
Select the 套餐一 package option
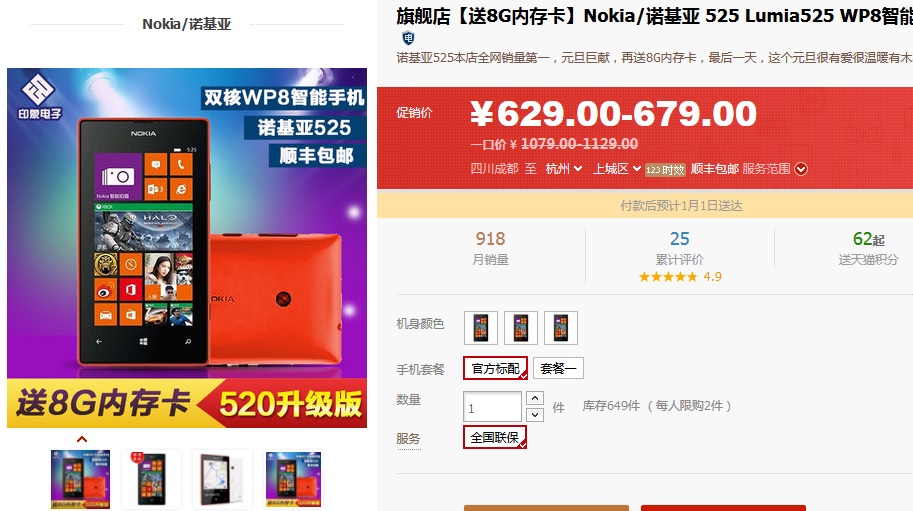coord(558,368)
